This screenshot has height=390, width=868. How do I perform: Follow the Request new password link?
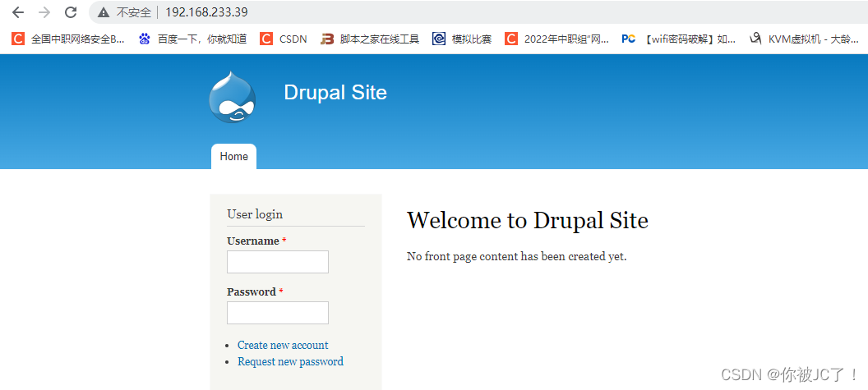(291, 362)
